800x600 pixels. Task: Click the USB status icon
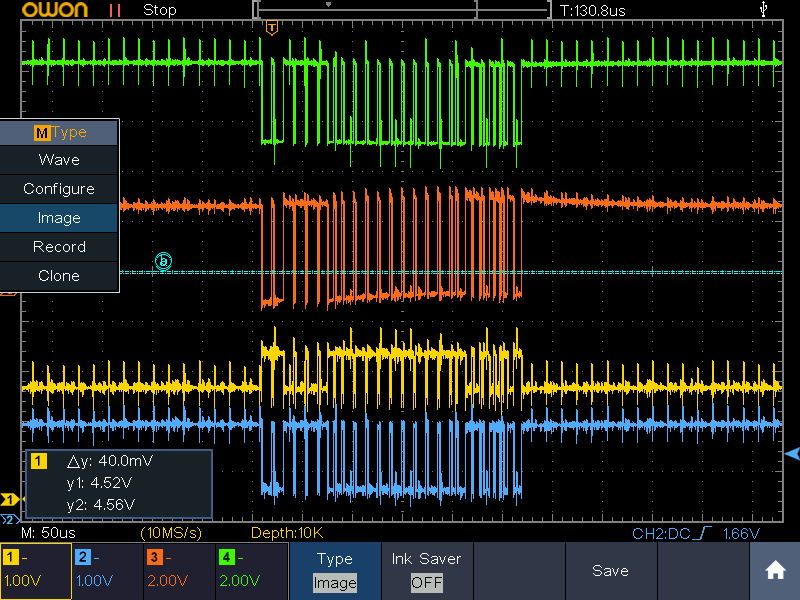763,9
